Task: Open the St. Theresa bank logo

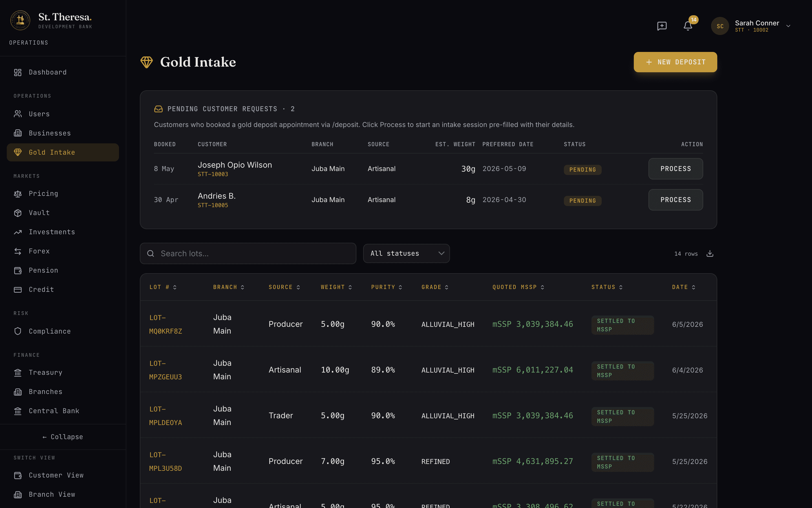Action: (x=20, y=20)
